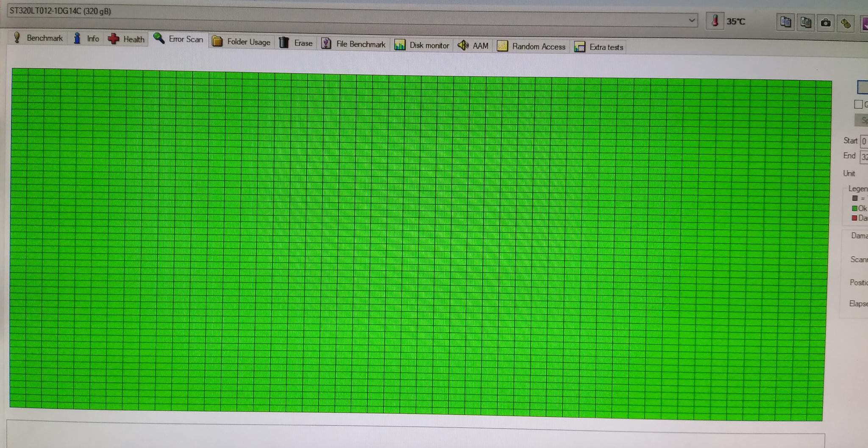The width and height of the screenshot is (868, 448).
Task: Open the Health tab
Action: [126, 39]
